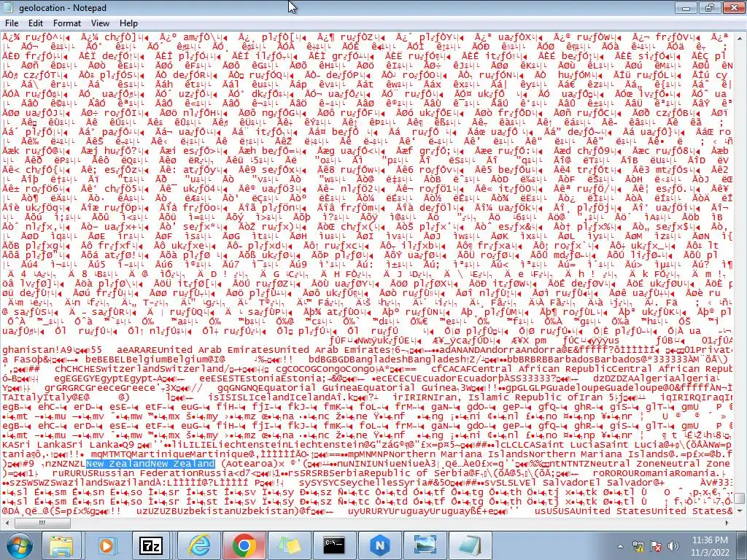Screen dimensions: 747x560
Task: Open the blue hexagon N app on the taskbar
Action: (379, 545)
